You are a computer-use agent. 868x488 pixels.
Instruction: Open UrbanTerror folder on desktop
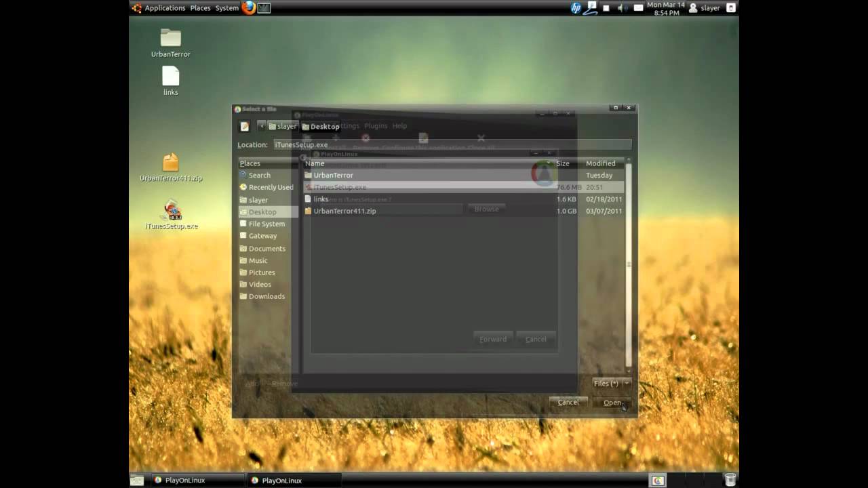pos(171,43)
